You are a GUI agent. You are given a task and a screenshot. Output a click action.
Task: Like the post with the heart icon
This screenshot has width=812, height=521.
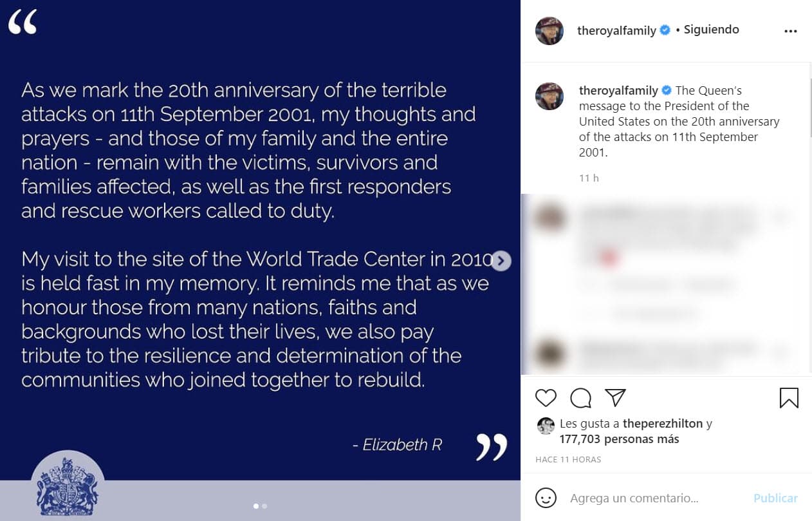pos(546,398)
